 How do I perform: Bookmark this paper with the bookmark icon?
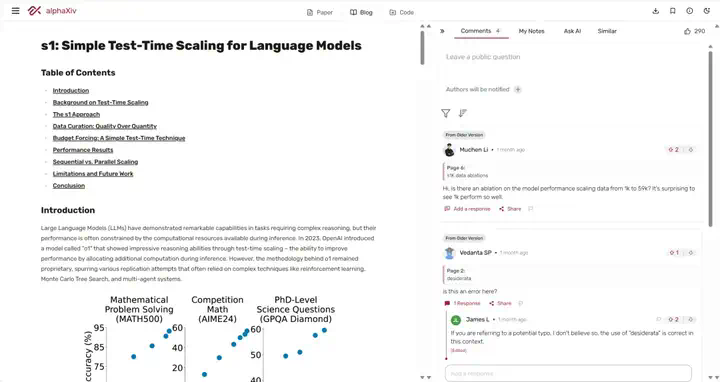pyautogui.click(x=673, y=11)
